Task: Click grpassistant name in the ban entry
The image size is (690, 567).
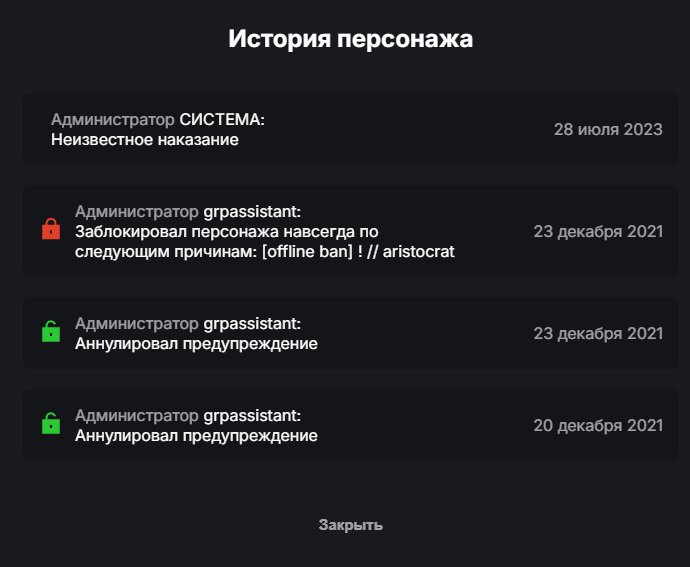Action: click(x=252, y=212)
